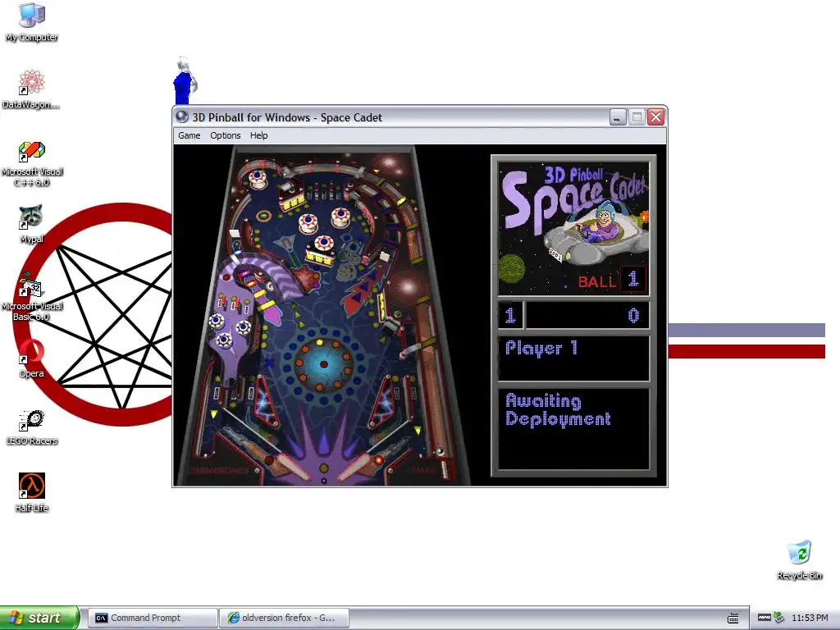Open the My Computer desktop icon

pyautogui.click(x=32, y=22)
